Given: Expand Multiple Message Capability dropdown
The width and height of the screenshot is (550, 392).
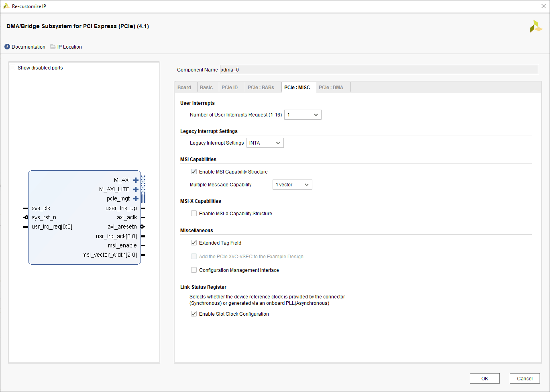Looking at the screenshot, I should [292, 185].
